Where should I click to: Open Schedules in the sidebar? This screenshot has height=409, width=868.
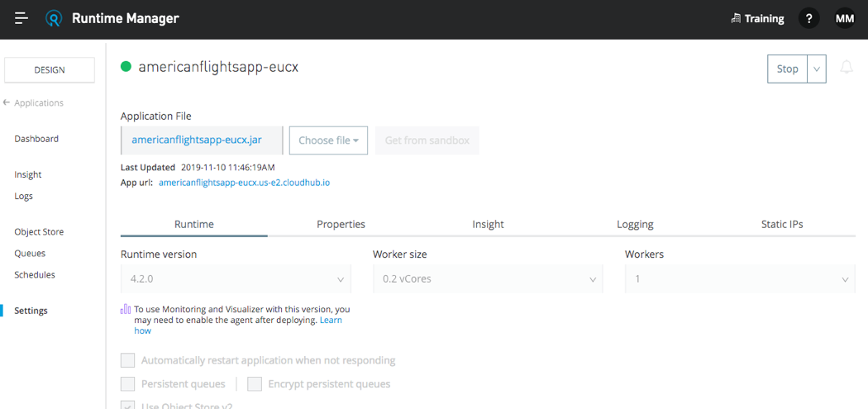click(35, 274)
